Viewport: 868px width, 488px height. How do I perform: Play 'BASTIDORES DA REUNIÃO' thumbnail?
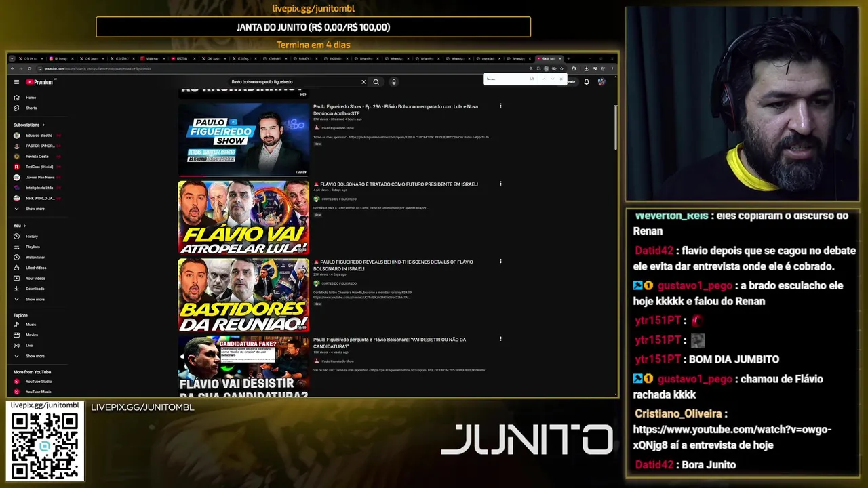click(x=243, y=295)
